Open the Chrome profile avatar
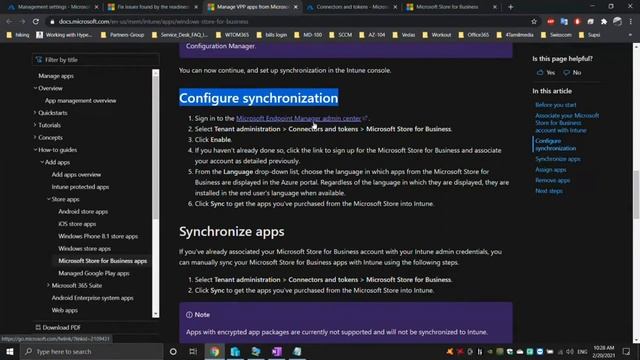This screenshot has width=640, height=360. click(x=617, y=21)
